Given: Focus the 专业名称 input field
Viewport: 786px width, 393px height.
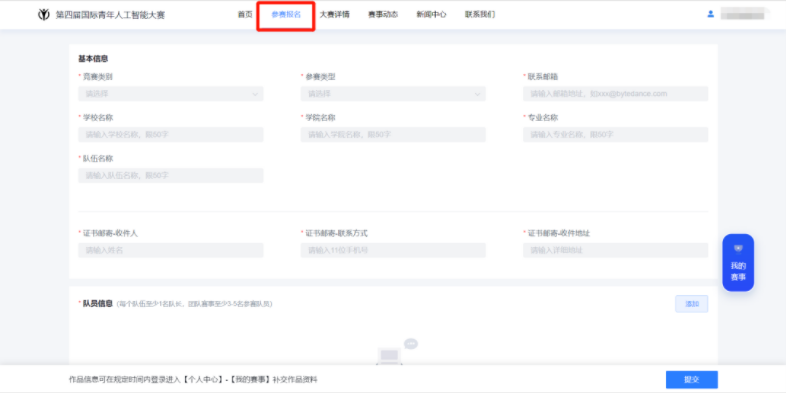Looking at the screenshot, I should pos(616,134).
